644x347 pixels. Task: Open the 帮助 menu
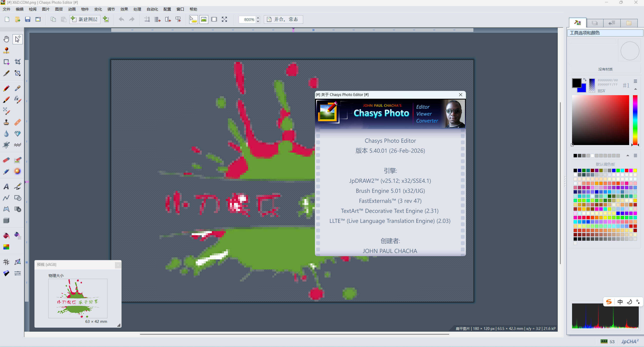click(x=193, y=9)
